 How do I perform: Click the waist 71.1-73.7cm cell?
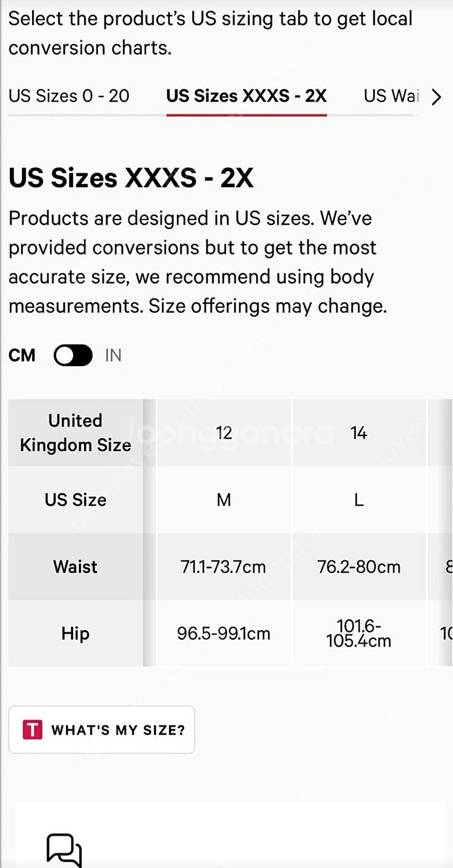(224, 567)
